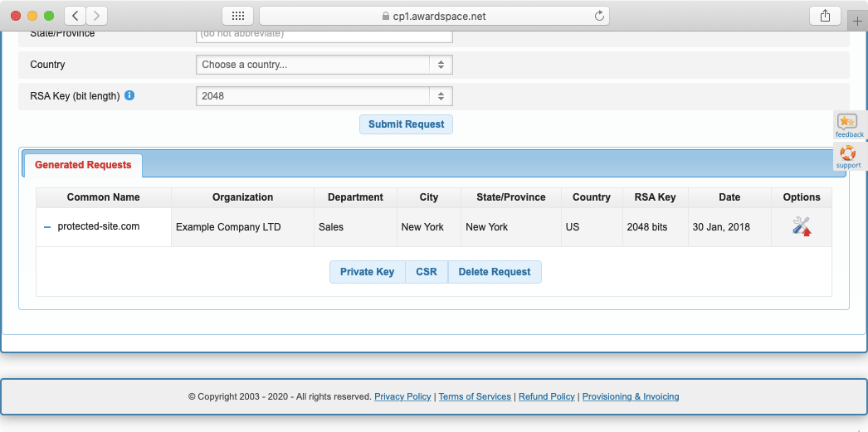
Task: Open a new Safari tab
Action: tap(857, 21)
